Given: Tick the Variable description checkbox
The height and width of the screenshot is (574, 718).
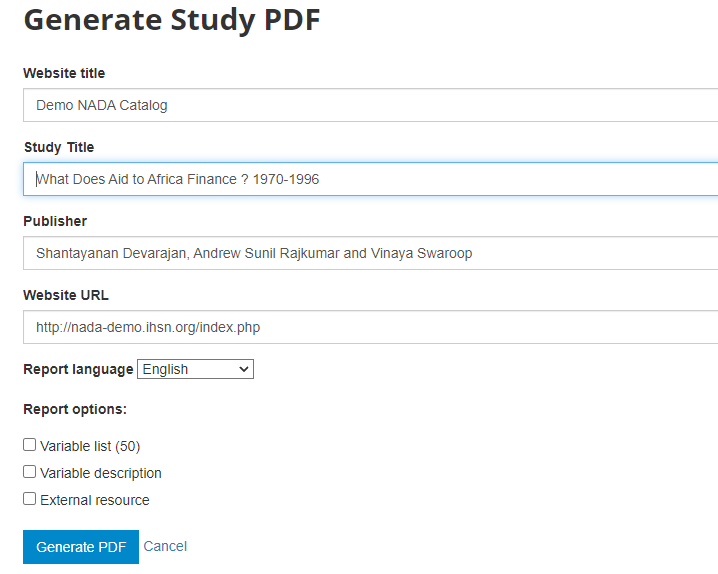Looking at the screenshot, I should pos(29,471).
